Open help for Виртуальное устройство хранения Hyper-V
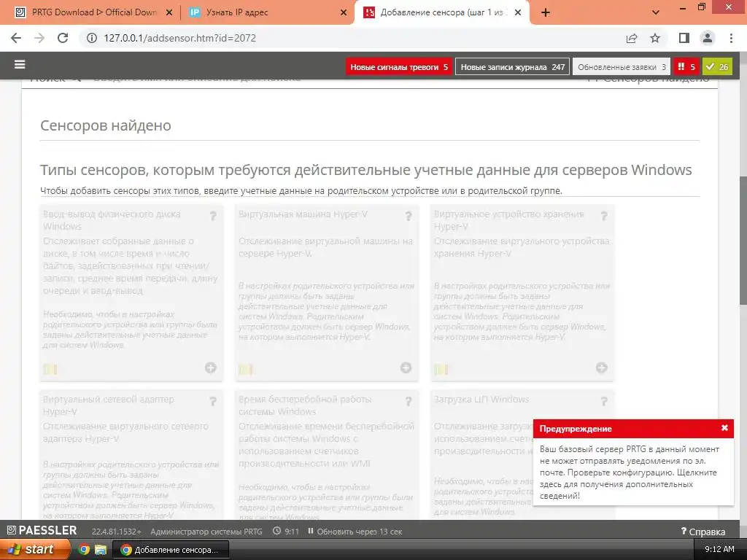Screen dimensions: 747x560 [x=603, y=216]
